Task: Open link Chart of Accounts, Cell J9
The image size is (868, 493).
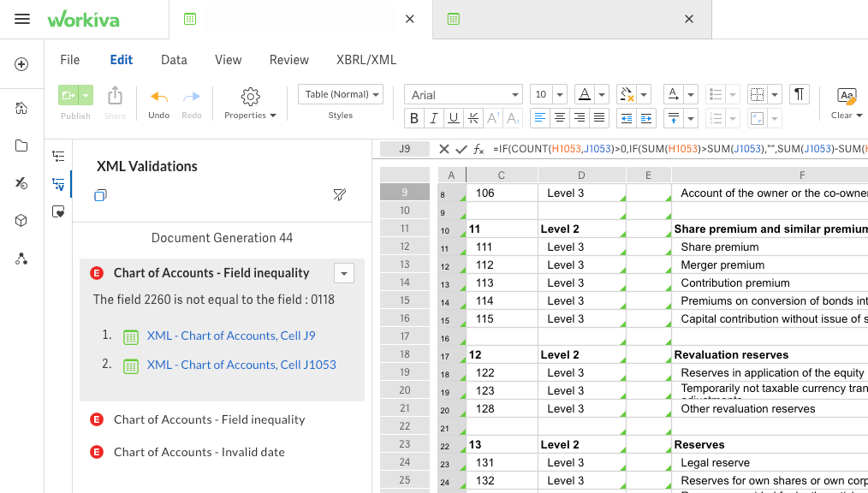Action: pos(231,336)
